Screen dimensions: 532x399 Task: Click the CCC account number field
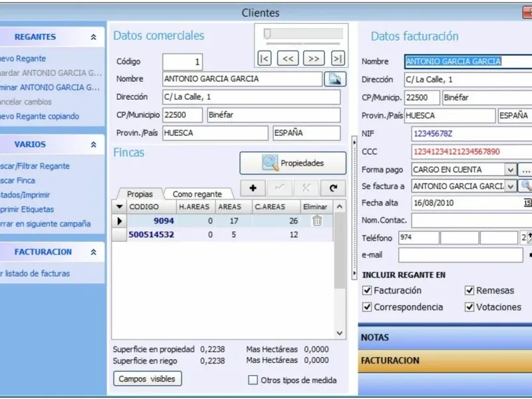point(471,152)
